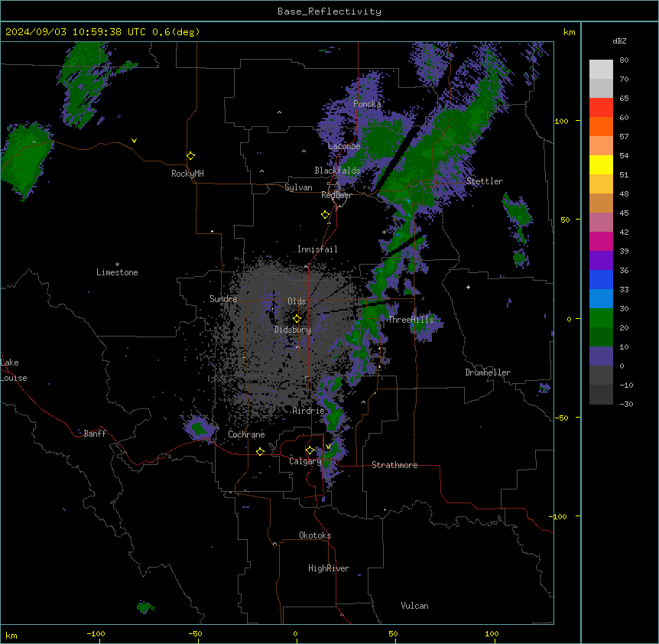The image size is (659, 644).
Task: Select the bright green 20-30 dBZ swatch
Action: tap(601, 318)
